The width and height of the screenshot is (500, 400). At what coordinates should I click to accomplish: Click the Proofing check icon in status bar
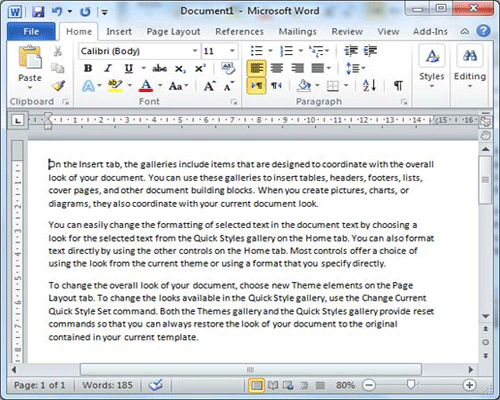click(x=156, y=385)
